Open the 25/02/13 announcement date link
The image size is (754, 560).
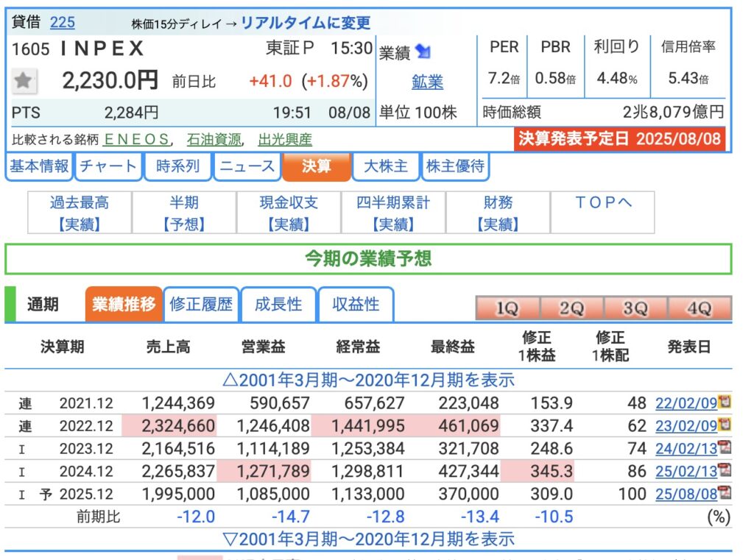[686, 471]
